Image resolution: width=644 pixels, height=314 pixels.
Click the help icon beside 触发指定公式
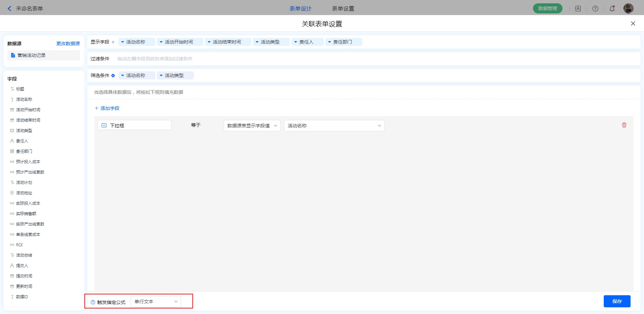(x=93, y=302)
